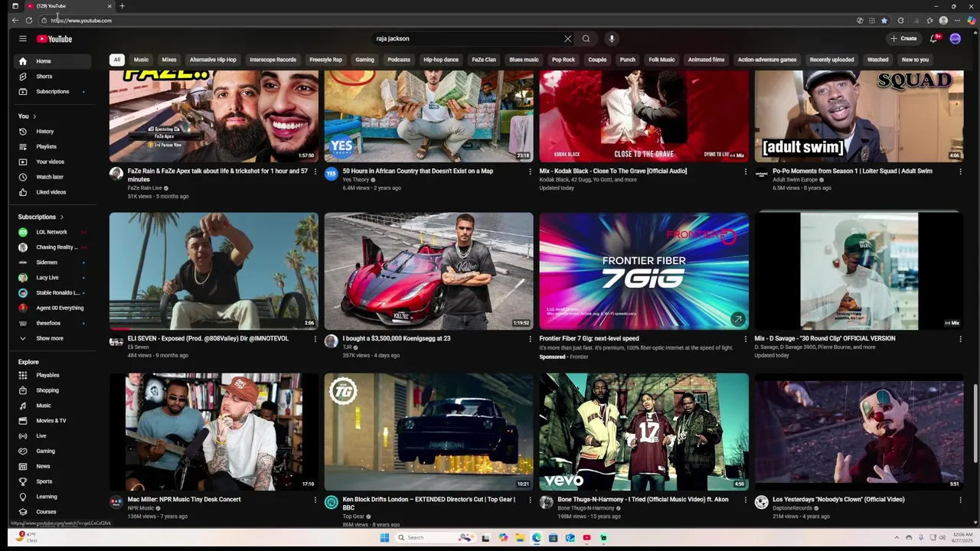Screen dimensions: 980x551
Task: Select the Mixes filter chip
Action: 169,60
